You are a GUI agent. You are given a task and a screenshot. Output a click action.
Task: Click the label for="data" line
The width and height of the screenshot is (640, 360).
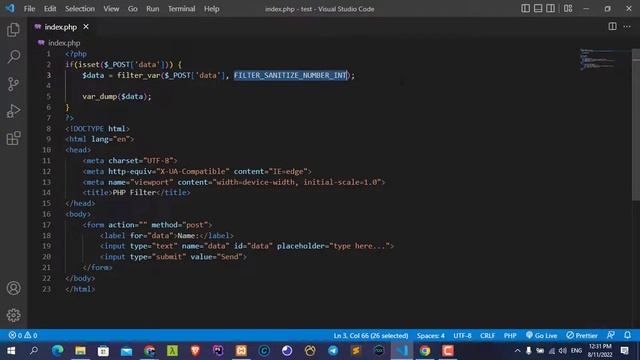coord(167,236)
